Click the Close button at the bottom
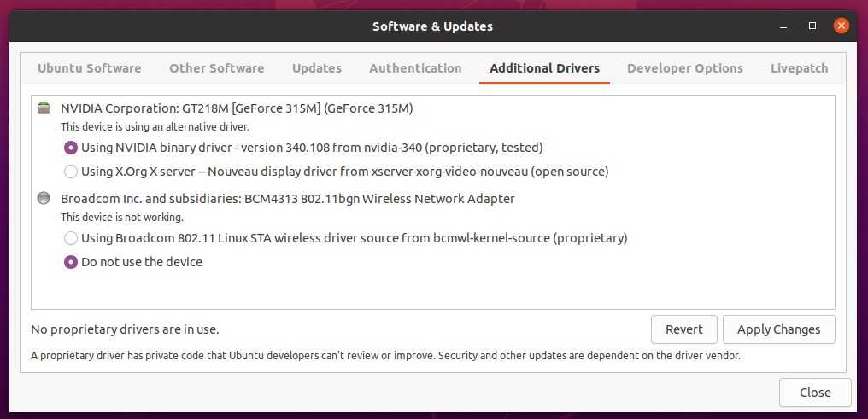868x419 pixels. 814,393
